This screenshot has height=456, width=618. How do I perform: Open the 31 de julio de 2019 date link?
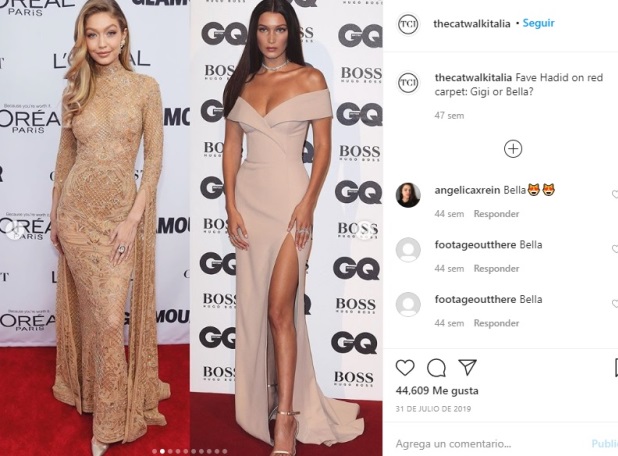[x=433, y=409]
